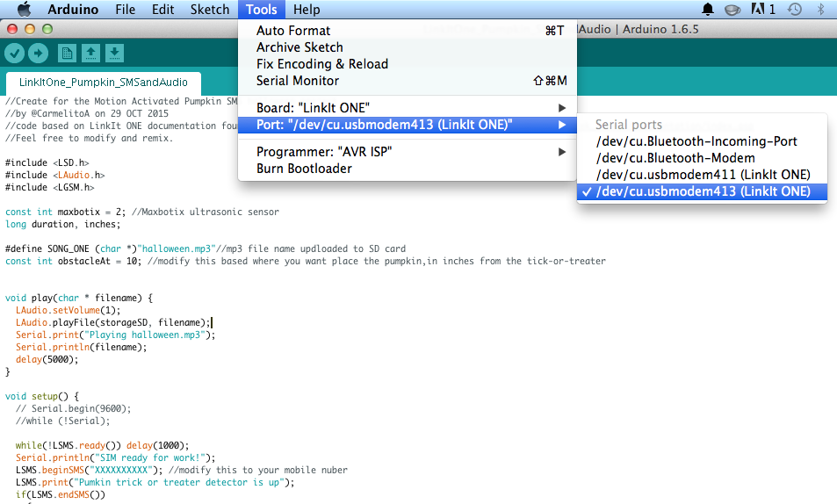The height and width of the screenshot is (504, 837).
Task: Click the New sketch document icon
Action: pyautogui.click(x=67, y=53)
